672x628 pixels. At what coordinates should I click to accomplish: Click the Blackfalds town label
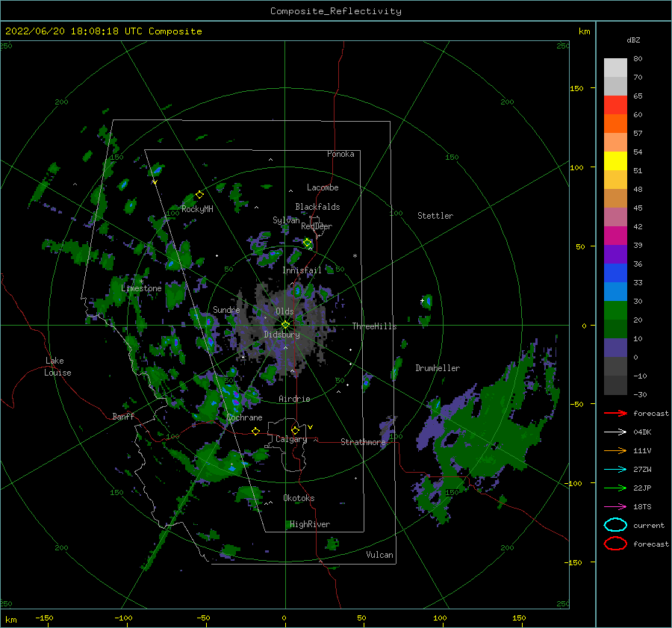(317, 207)
